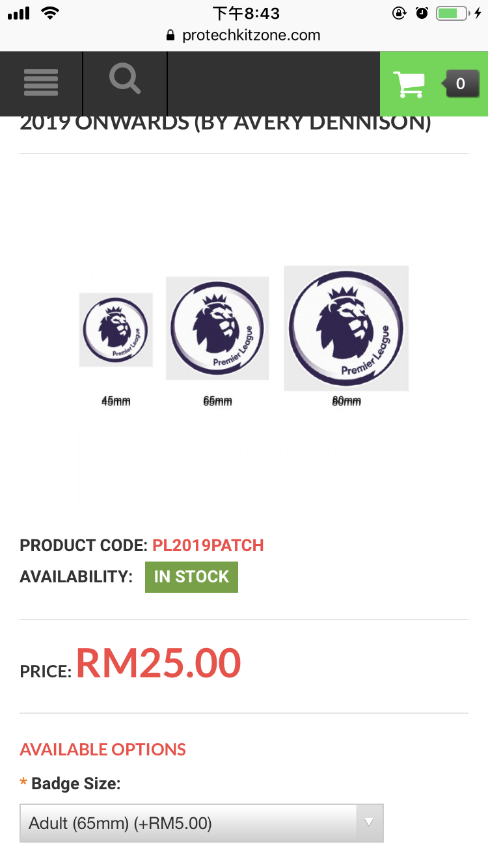
Task: Tap the cart item count badge
Action: 461,84
